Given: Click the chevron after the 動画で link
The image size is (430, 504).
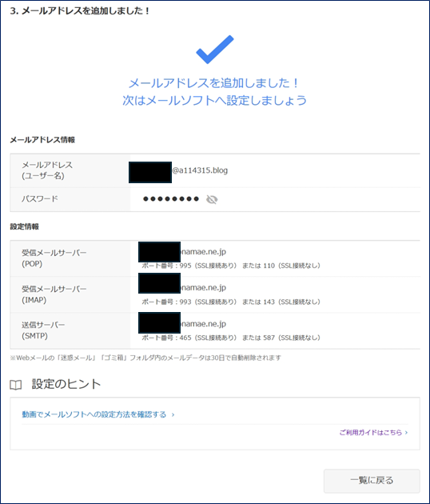Looking at the screenshot, I should [x=173, y=414].
